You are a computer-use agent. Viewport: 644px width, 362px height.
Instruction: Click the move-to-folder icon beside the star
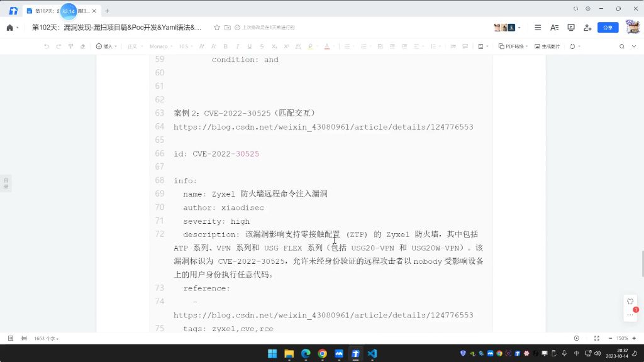pyautogui.click(x=227, y=28)
